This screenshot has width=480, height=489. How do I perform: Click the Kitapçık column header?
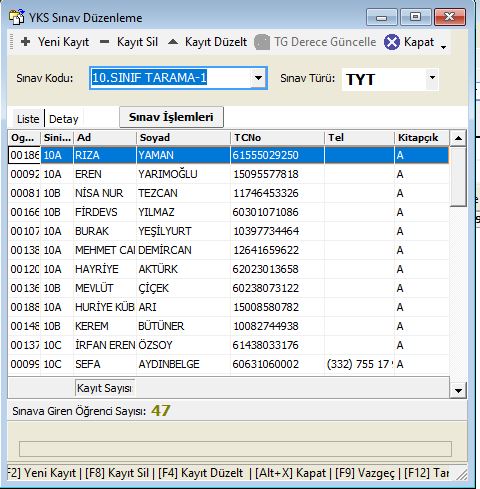click(422, 138)
